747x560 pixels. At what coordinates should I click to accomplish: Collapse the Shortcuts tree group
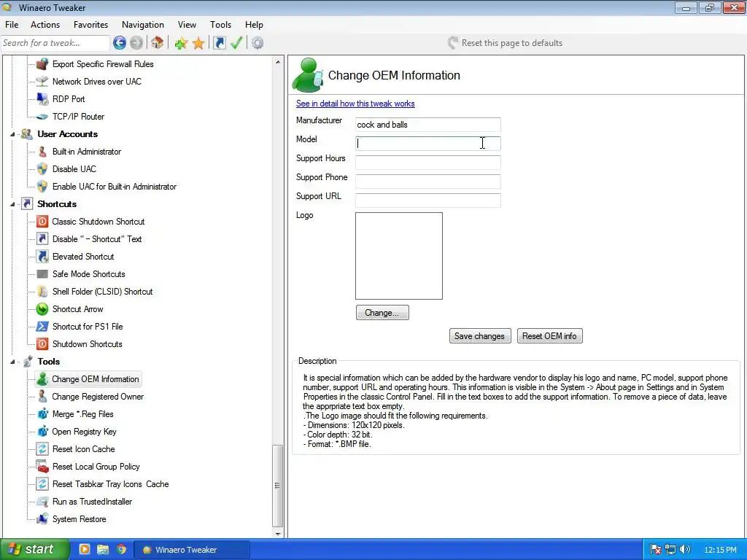tap(12, 204)
